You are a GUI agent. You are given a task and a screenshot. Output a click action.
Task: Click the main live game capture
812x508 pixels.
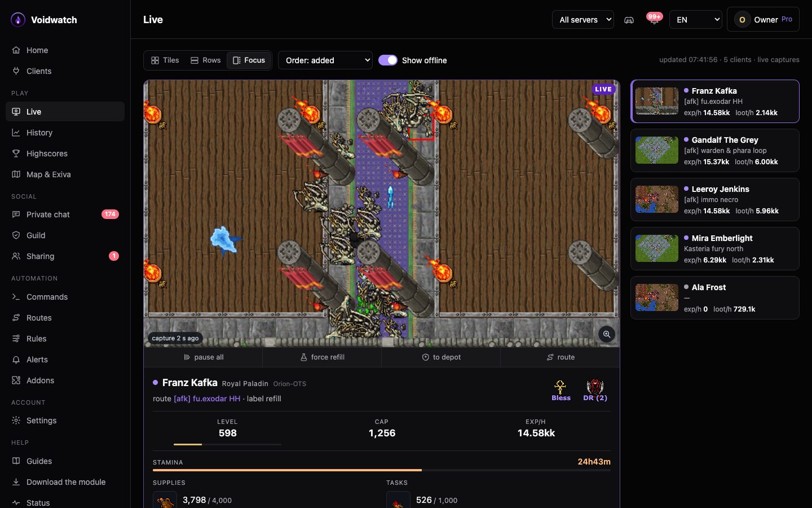382,213
